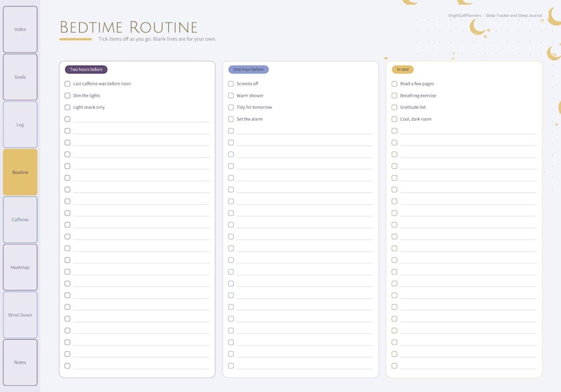This screenshot has width=561, height=392.
Task: Tick first empty checkbox below 'Cool, dark room'
Action: [x=394, y=131]
